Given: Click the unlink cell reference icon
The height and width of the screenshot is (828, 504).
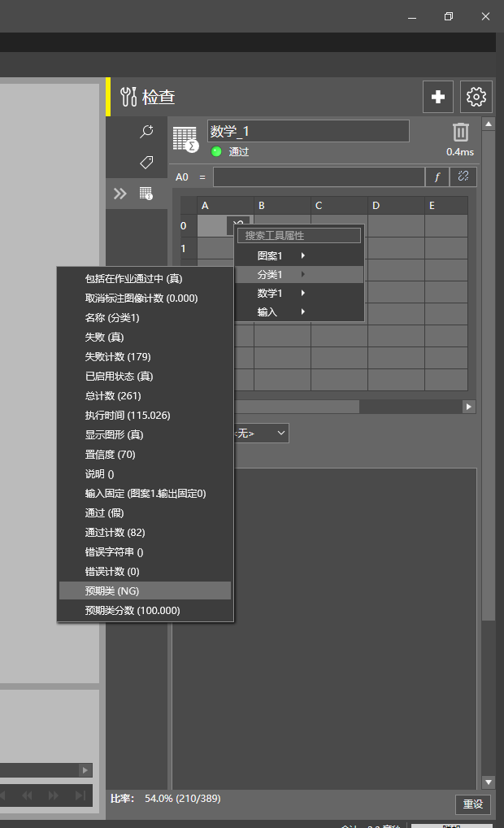Looking at the screenshot, I should tap(463, 176).
